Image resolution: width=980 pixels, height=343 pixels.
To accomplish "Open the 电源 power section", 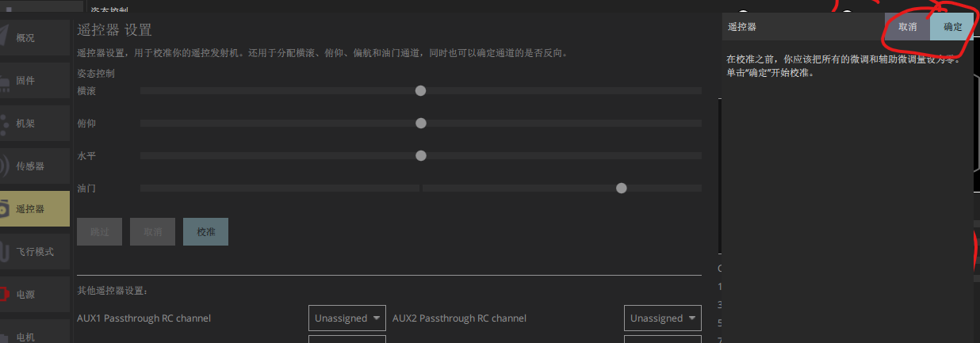I will tap(34, 294).
